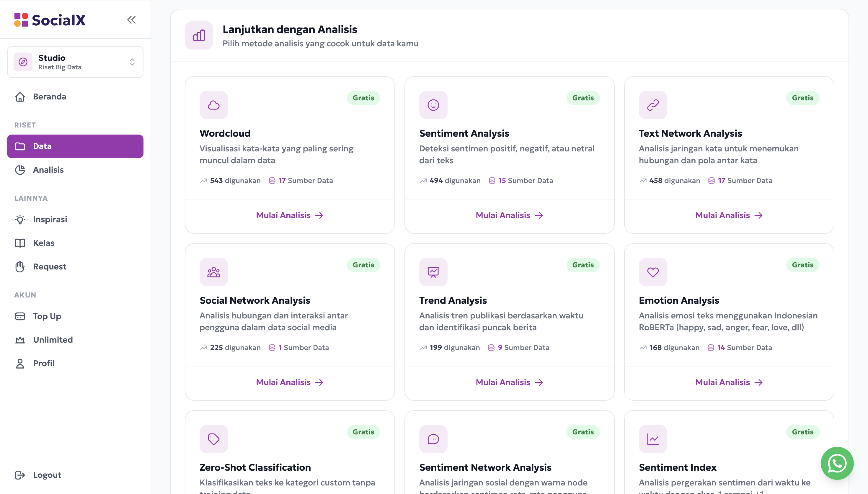Click "1 Sumber Data" on Social Network Analysis card
The height and width of the screenshot is (494, 868).
298,347
